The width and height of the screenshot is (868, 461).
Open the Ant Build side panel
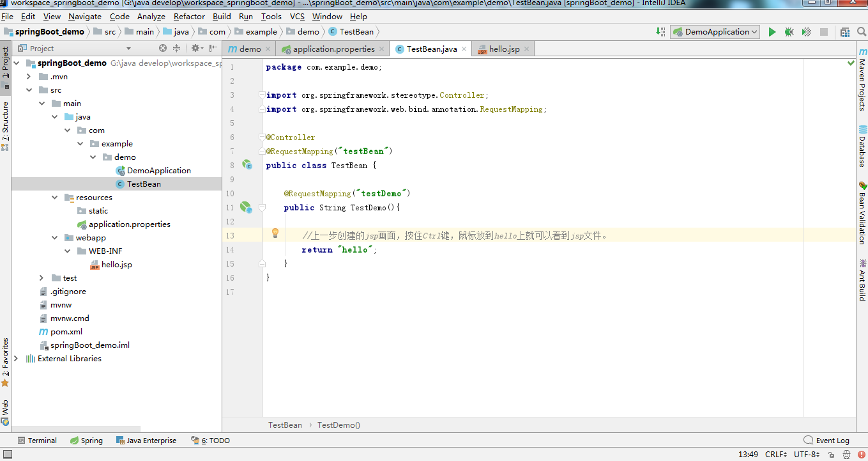tap(862, 280)
